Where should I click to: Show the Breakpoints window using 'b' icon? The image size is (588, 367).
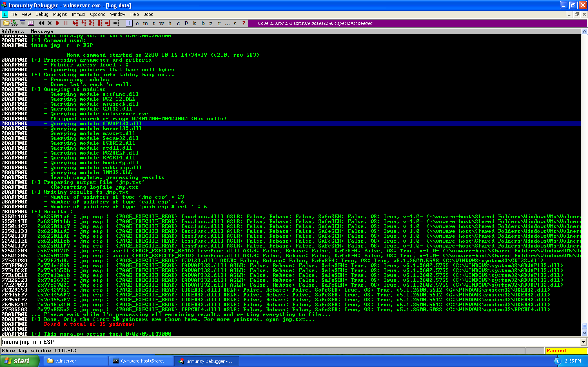pos(202,23)
